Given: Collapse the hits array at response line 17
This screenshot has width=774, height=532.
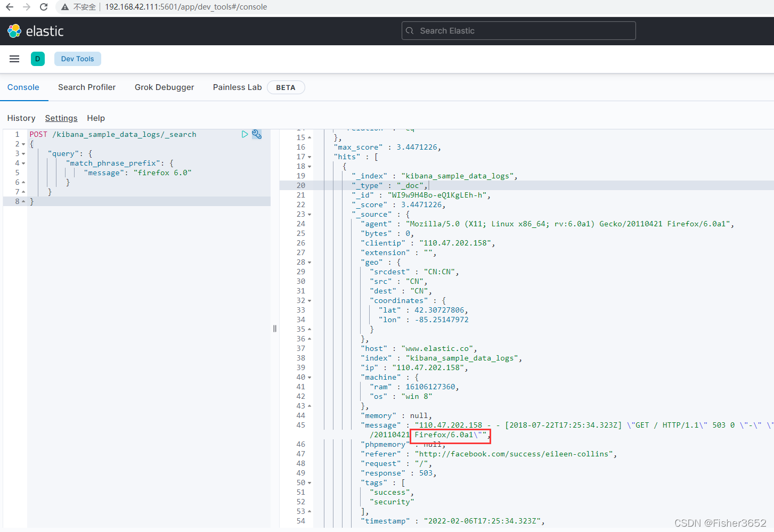Looking at the screenshot, I should 309,157.
